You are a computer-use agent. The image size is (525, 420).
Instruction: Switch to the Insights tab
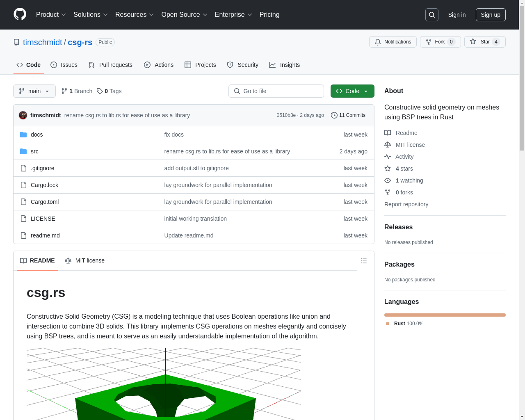(x=285, y=65)
